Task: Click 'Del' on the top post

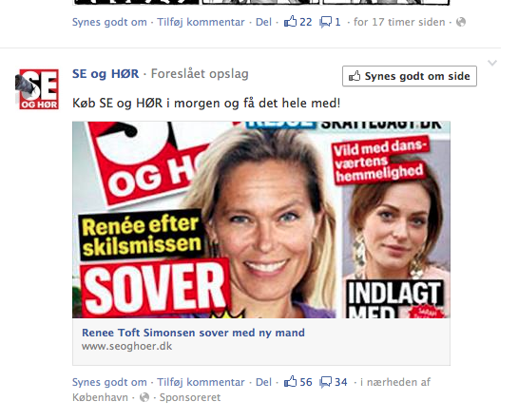Action: coord(263,22)
